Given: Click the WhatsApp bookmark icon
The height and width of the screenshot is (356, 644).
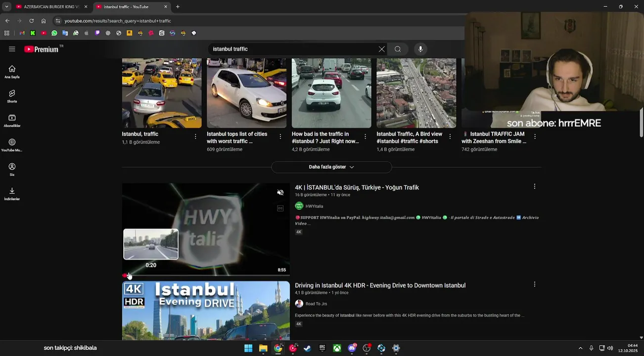Looking at the screenshot, I should [x=54, y=33].
